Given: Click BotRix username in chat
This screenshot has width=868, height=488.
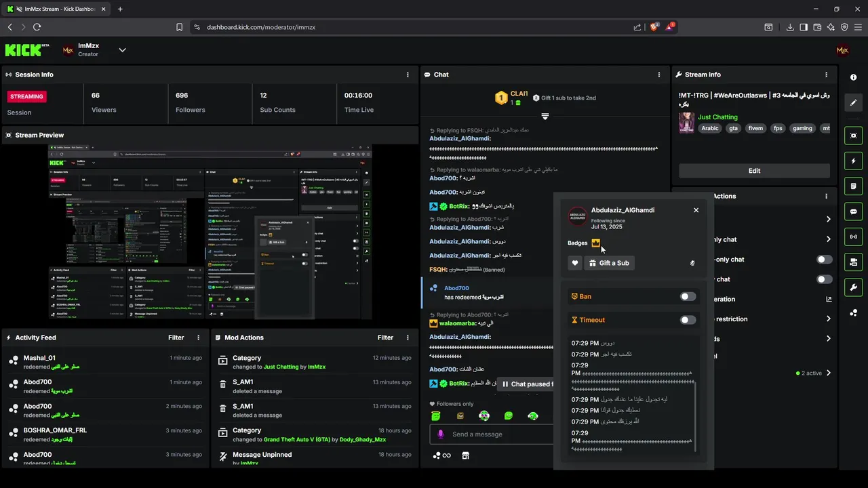Looking at the screenshot, I should coord(459,206).
